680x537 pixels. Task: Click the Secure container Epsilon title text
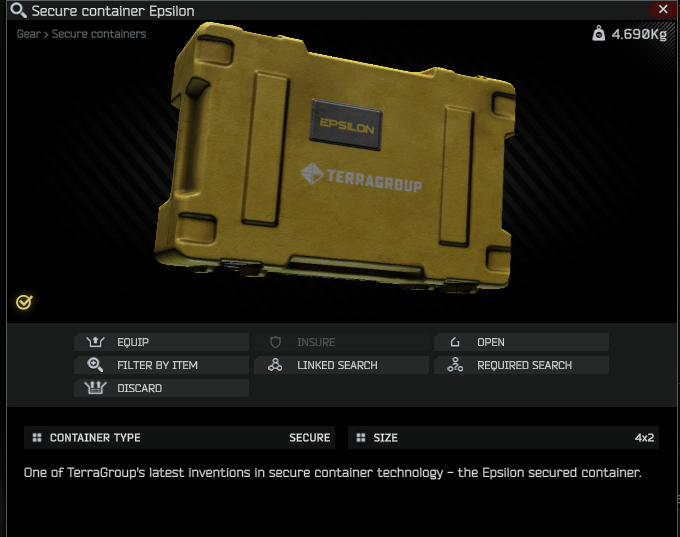click(x=113, y=11)
